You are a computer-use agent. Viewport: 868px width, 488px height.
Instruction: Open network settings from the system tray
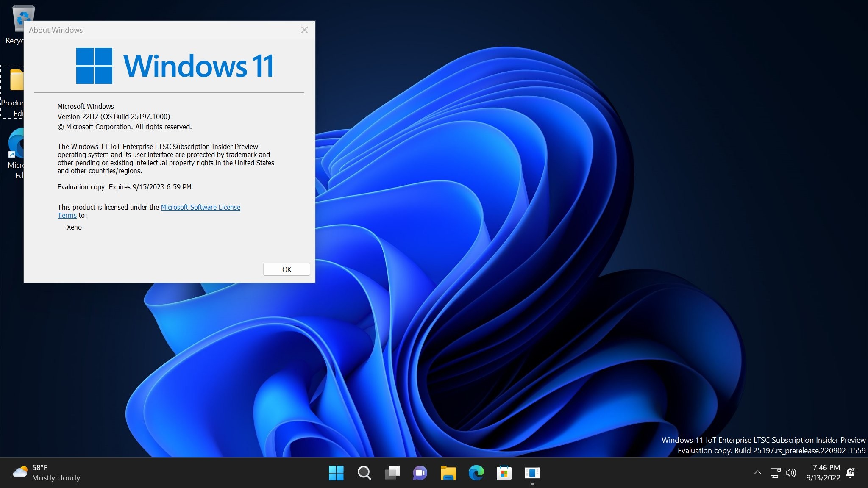776,473
